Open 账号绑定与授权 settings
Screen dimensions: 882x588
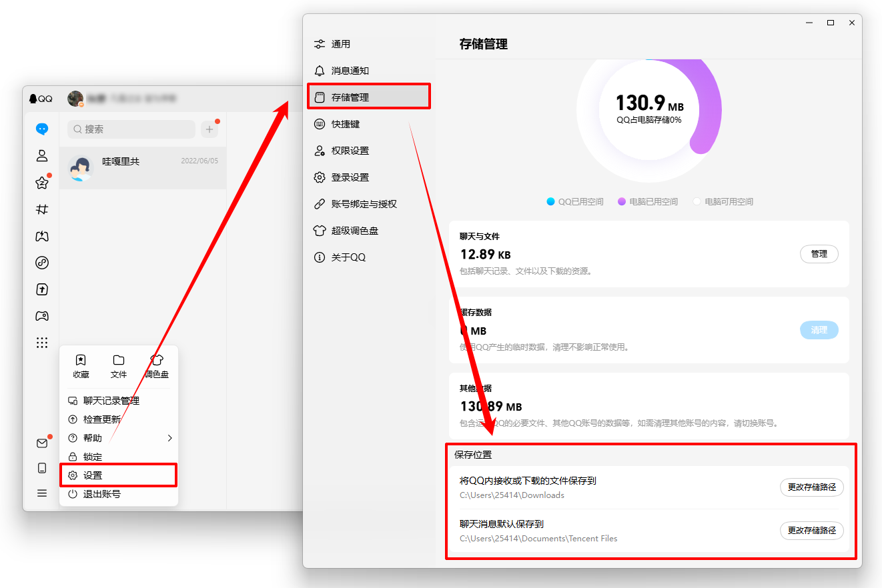tap(369, 204)
